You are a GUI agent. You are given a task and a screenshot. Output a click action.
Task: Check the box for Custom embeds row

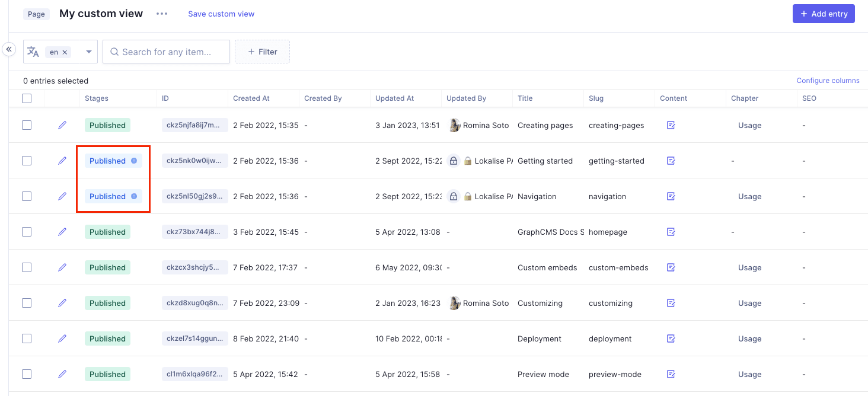click(x=27, y=267)
